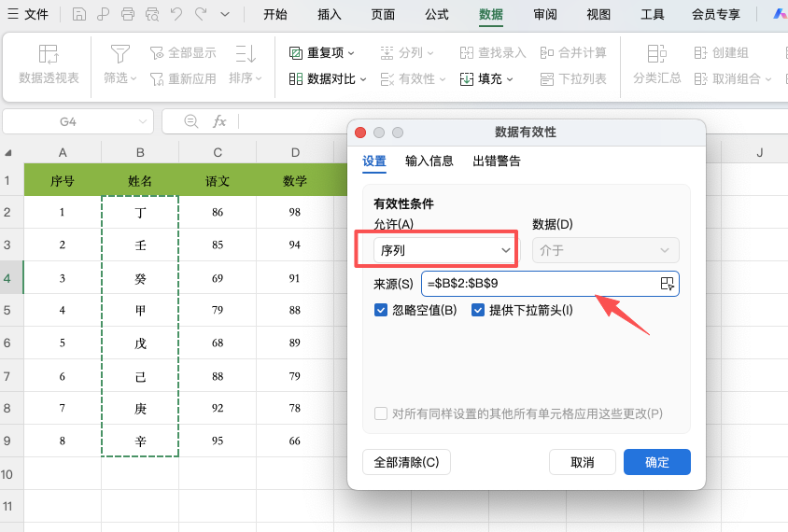Viewport: 788px width, 532px height.
Task: Click the 确定 button
Action: click(657, 462)
